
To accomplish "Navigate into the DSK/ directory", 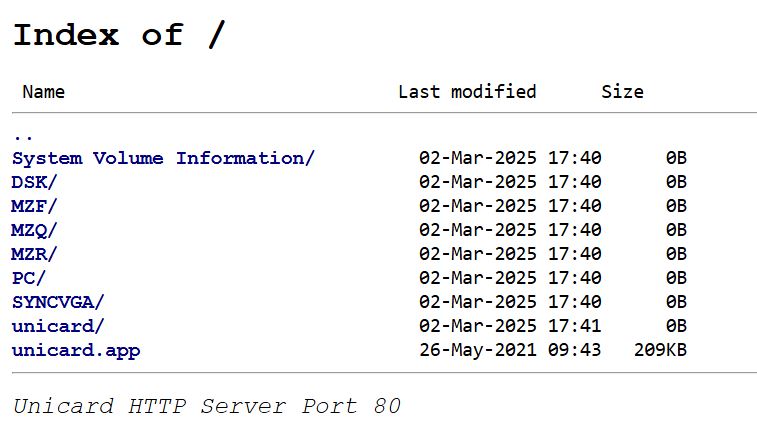I will (35, 182).
